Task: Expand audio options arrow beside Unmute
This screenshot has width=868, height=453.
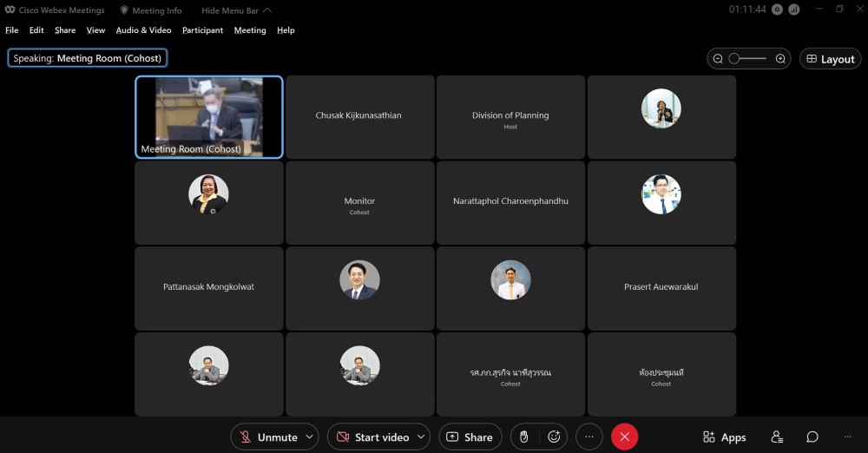Action: pos(310,437)
